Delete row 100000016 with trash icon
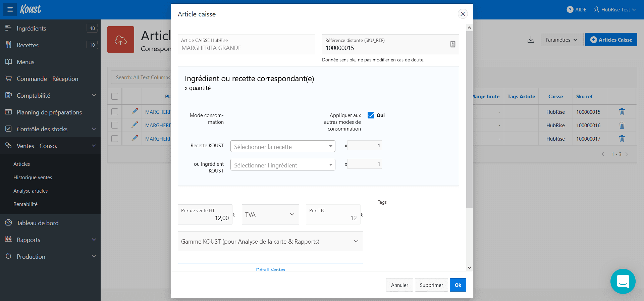644x301 pixels. click(622, 125)
